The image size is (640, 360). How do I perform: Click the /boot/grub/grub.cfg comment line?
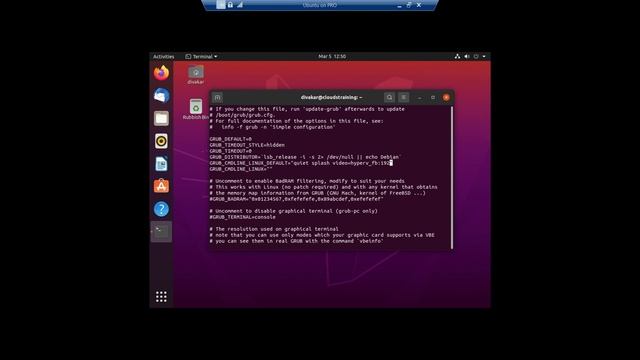click(x=242, y=115)
